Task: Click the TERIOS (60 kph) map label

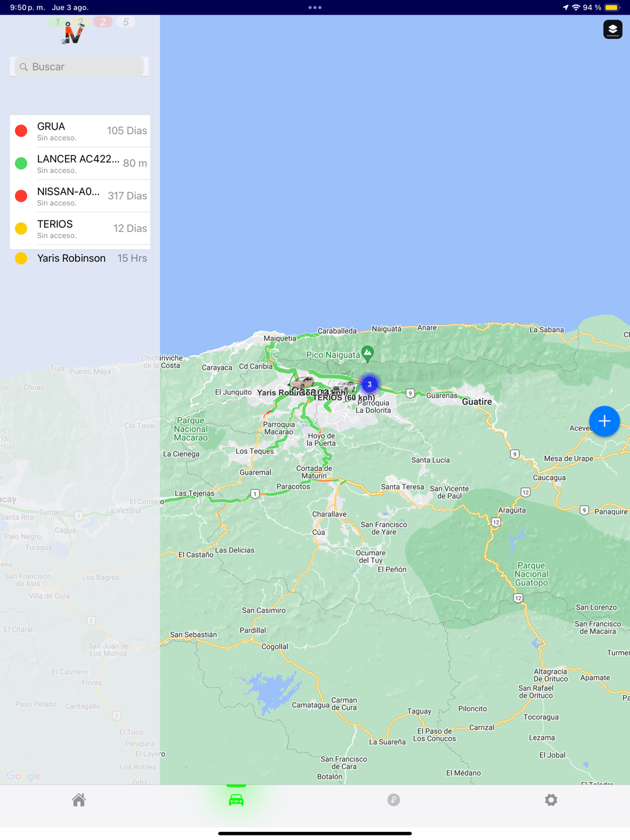Action: coord(344,398)
